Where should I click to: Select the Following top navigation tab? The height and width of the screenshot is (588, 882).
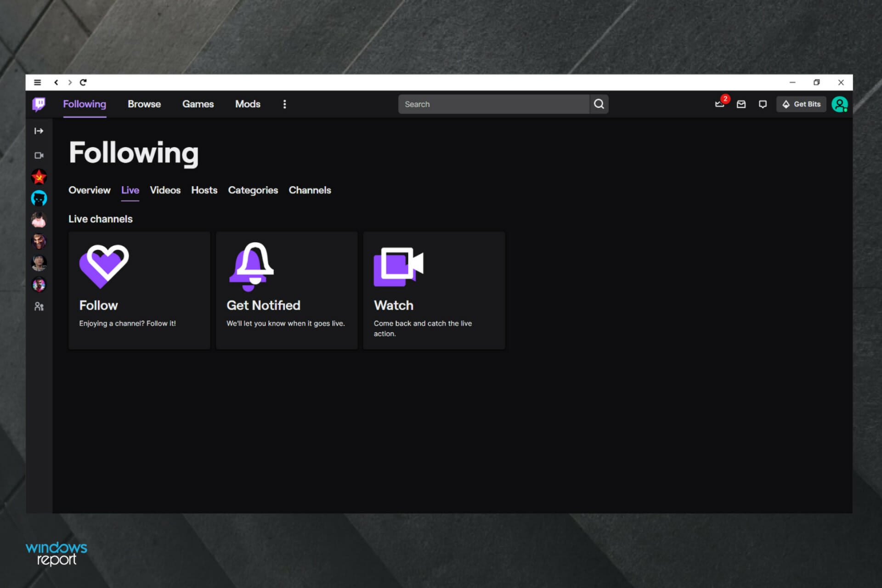point(85,104)
